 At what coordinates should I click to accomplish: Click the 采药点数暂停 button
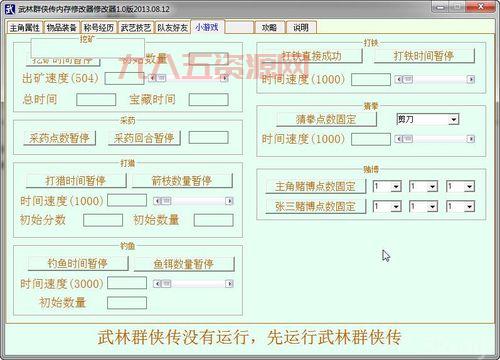tap(59, 138)
